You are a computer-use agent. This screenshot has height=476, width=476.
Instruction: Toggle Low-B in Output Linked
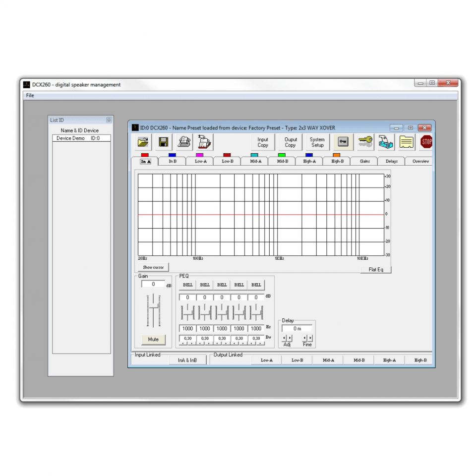tap(297, 360)
